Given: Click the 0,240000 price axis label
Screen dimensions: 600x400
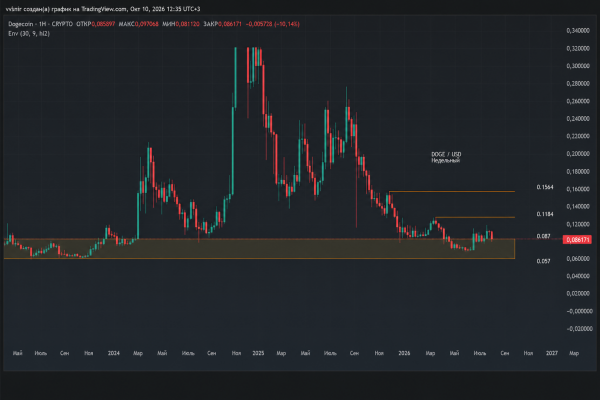Looking at the screenshot, I should 578,119.
